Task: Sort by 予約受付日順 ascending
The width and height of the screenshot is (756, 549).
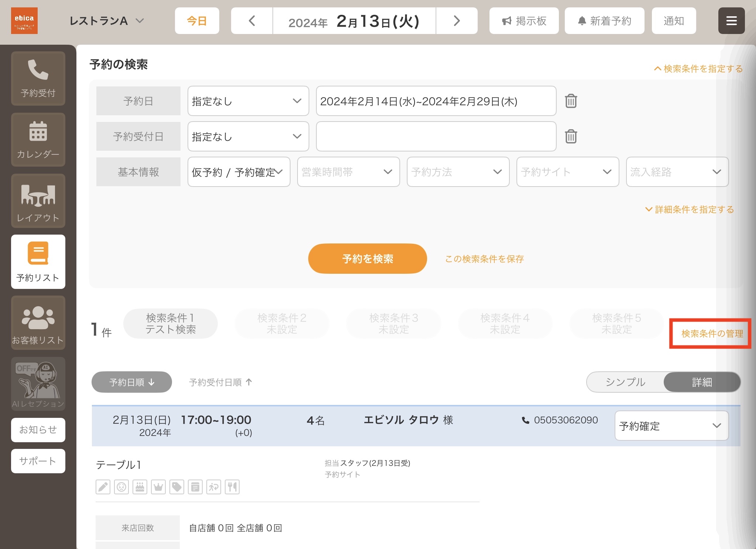Action: point(221,382)
